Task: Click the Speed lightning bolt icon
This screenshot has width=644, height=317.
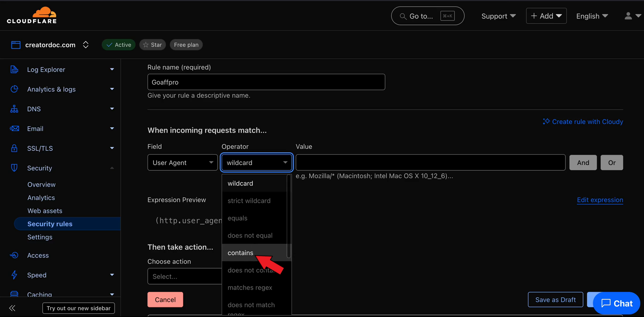Action: 14,275
